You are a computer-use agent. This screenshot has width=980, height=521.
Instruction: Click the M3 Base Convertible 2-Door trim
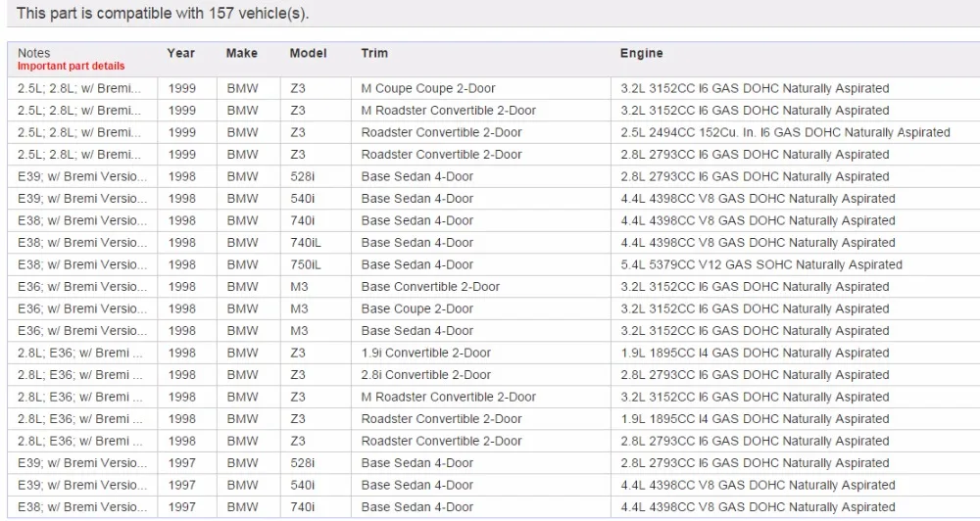click(x=430, y=287)
